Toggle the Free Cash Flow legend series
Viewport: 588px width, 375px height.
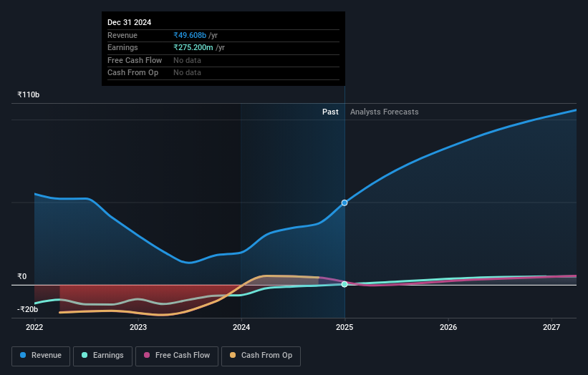[x=177, y=356]
